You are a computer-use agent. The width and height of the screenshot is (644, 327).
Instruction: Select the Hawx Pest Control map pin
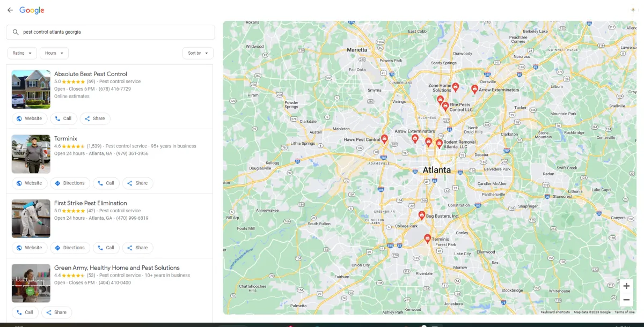click(x=384, y=139)
